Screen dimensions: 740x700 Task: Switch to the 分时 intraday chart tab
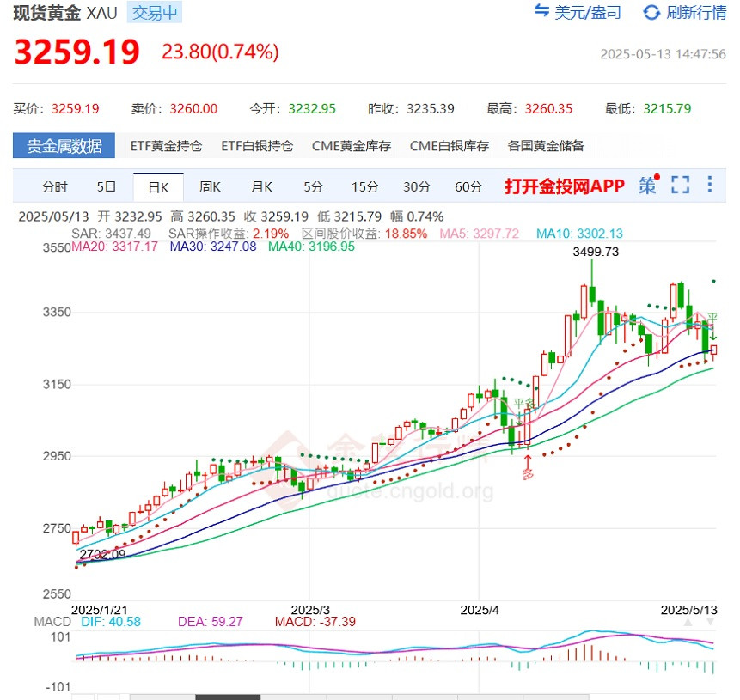pos(55,186)
